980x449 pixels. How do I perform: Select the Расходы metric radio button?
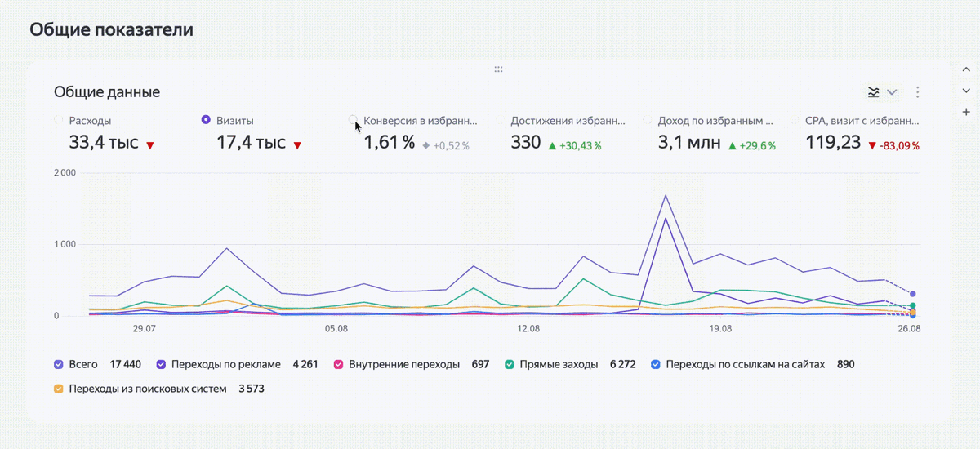pyautogui.click(x=59, y=120)
